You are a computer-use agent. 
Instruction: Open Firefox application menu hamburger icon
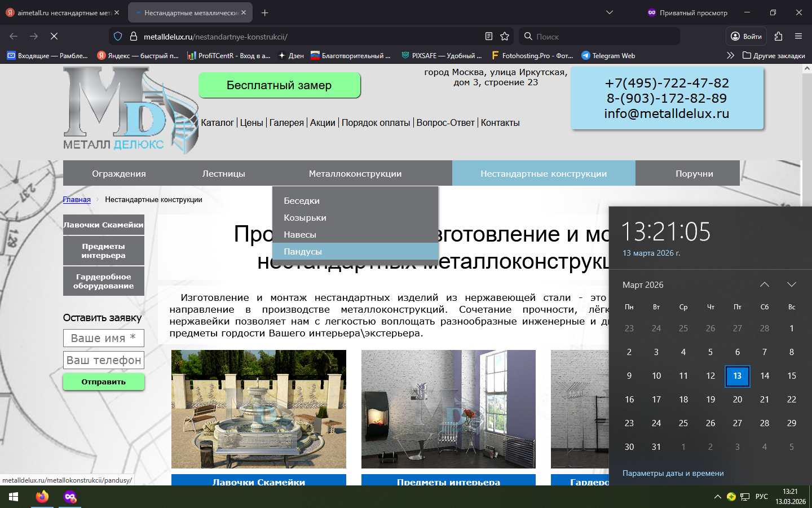[x=798, y=36]
